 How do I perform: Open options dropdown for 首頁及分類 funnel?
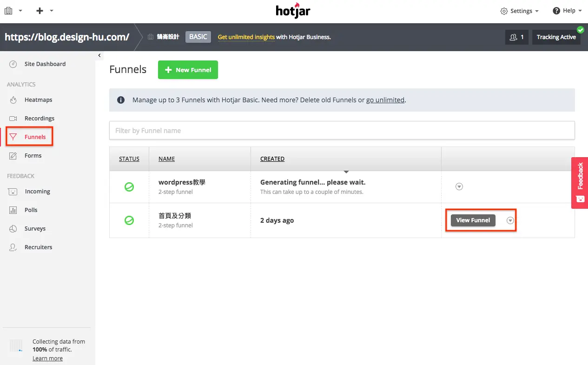click(510, 220)
